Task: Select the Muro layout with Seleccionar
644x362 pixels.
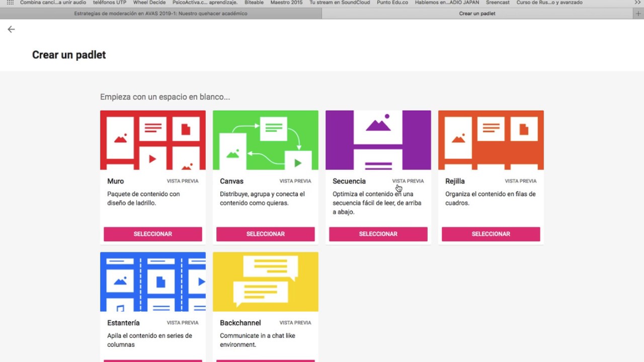Action: (x=153, y=234)
